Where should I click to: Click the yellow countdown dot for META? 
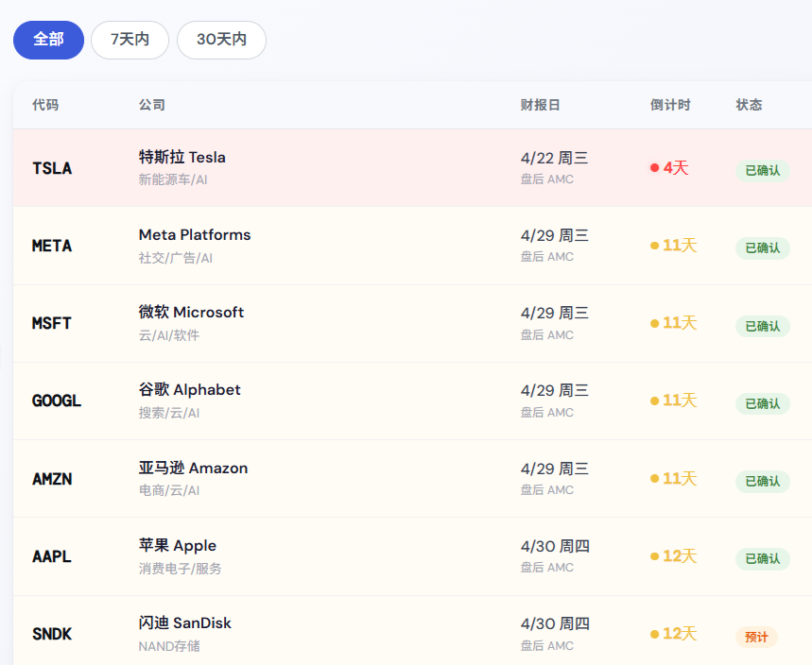click(x=654, y=246)
